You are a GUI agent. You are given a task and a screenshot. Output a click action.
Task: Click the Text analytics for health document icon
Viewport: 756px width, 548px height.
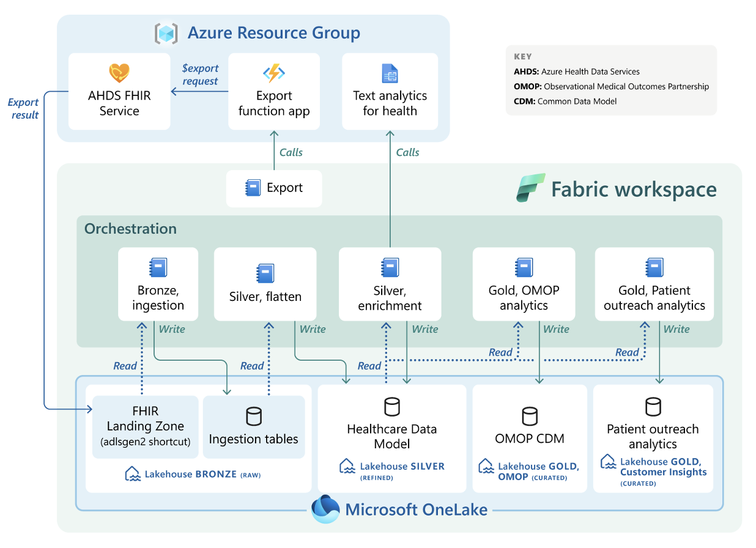pos(390,73)
